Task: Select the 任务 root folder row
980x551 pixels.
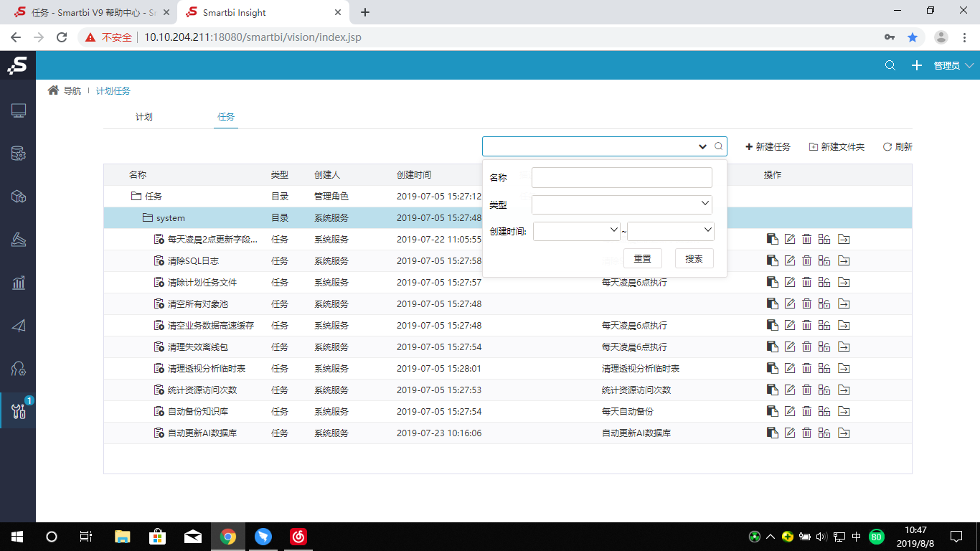Action: (508, 196)
